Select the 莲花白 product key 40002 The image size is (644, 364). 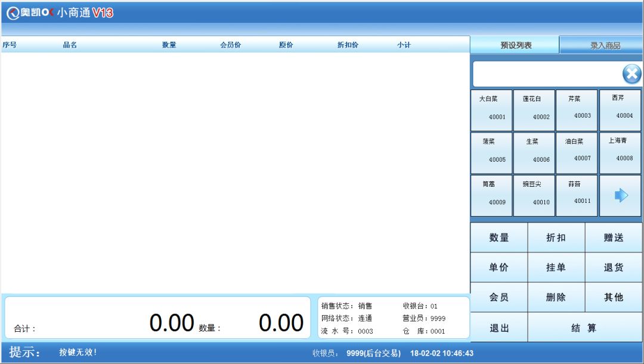click(x=534, y=109)
